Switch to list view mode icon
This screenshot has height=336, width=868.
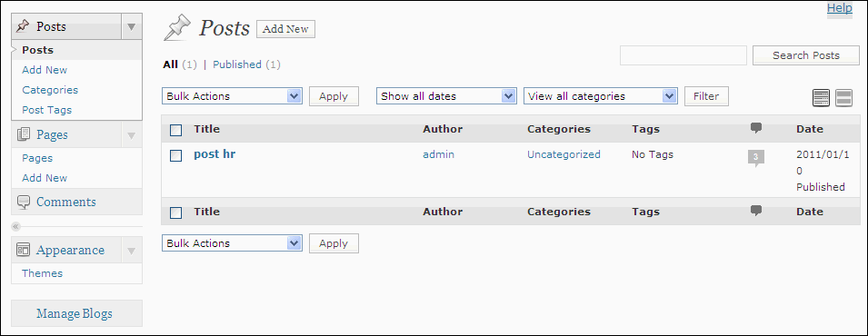[821, 98]
